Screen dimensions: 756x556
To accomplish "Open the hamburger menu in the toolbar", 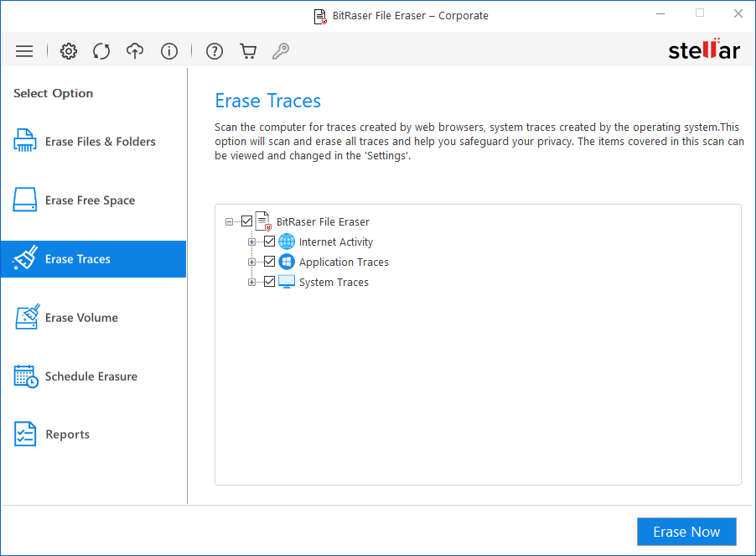I will click(24, 51).
